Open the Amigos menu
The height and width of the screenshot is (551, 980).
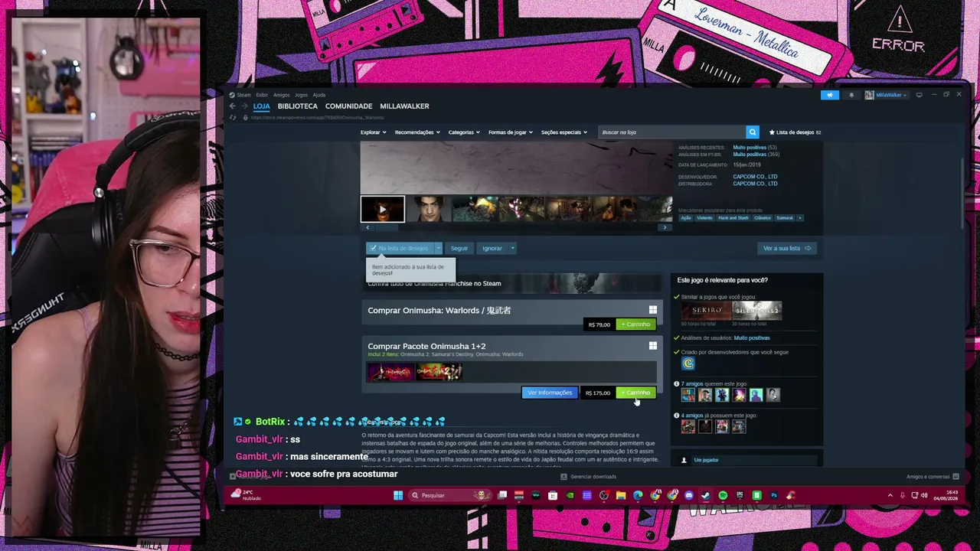pyautogui.click(x=281, y=95)
